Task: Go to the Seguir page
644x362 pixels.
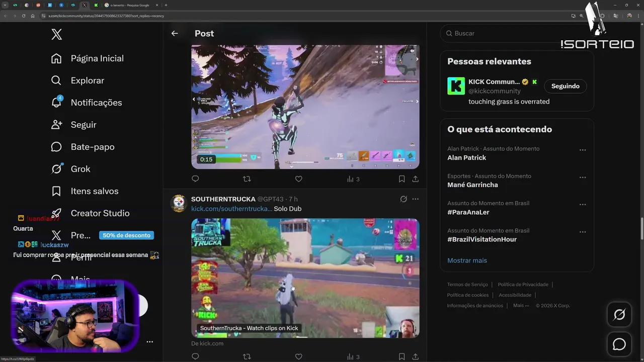Action: click(73, 125)
